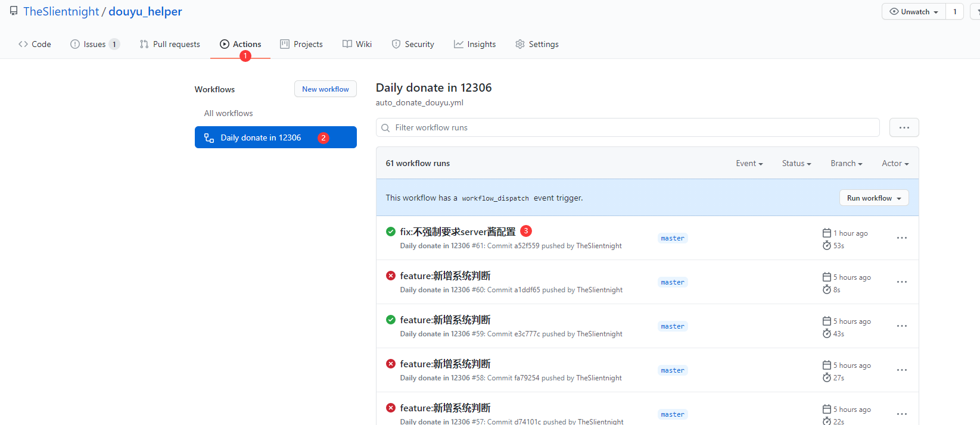
Task: Click the 1 hour ago timestamp
Action: (851, 233)
